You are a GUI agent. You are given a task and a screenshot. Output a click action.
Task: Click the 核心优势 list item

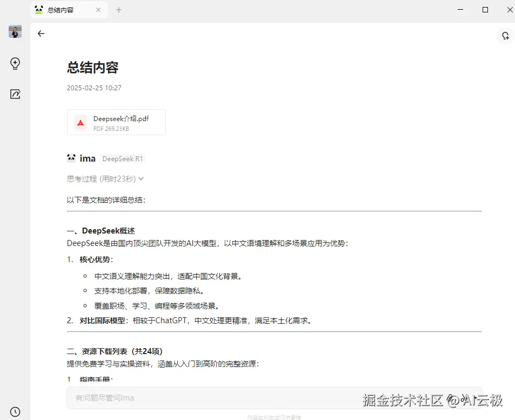96,259
